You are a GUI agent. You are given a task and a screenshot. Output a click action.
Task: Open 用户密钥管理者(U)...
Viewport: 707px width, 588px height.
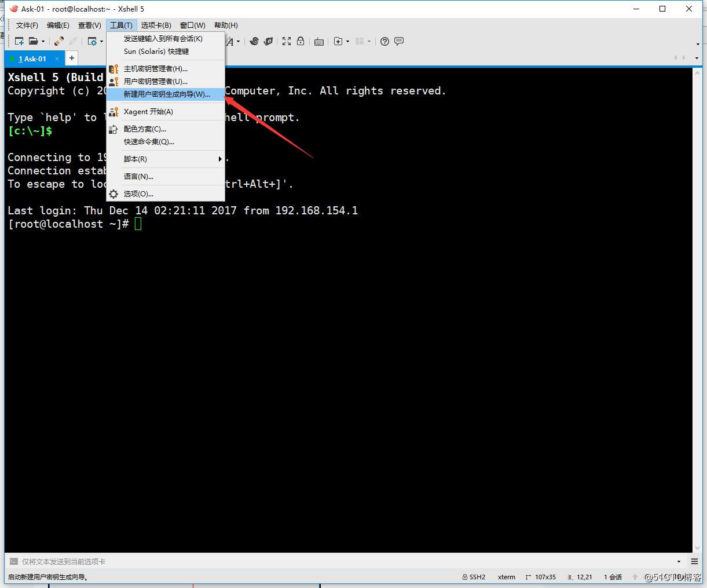click(x=166, y=82)
